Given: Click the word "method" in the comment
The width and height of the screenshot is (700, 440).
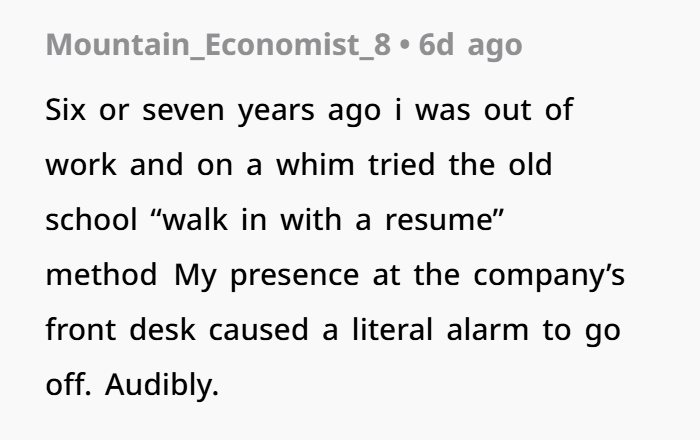Looking at the screenshot, I should (101, 274).
